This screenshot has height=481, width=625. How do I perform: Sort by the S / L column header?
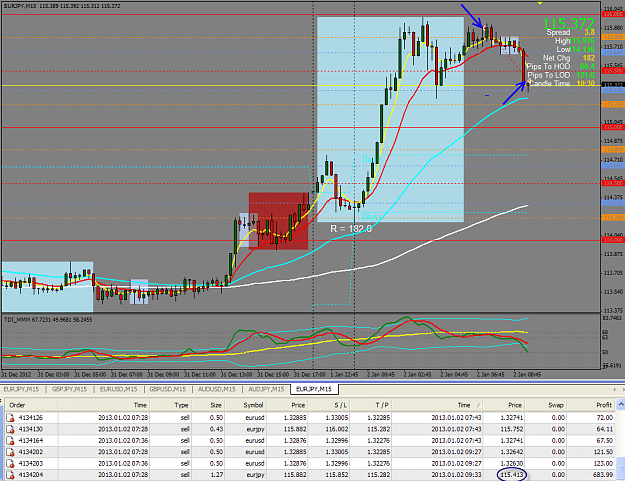tap(341, 405)
